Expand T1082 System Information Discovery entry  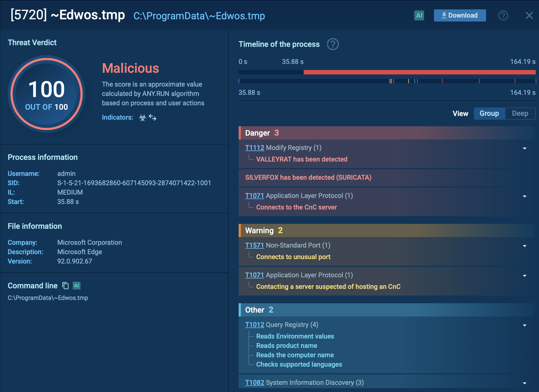click(524, 383)
